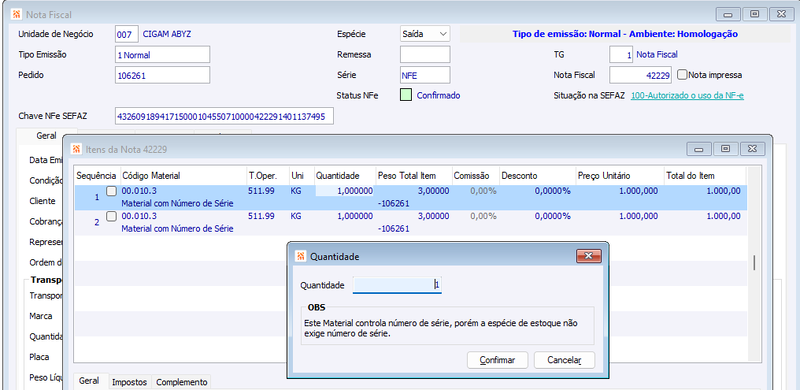Close the Itens da Nota window
The image size is (800, 390).
pyautogui.click(x=752, y=149)
